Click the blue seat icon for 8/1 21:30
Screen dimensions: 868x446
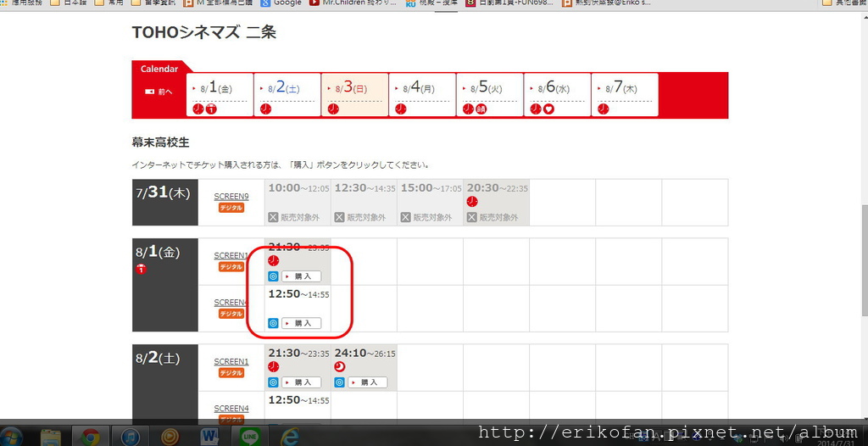[273, 276]
